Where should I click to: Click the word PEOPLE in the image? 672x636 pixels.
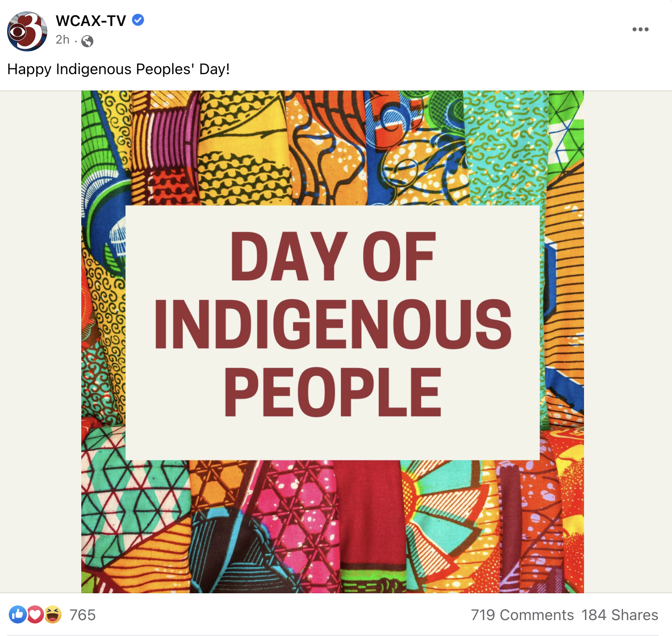[x=333, y=392]
